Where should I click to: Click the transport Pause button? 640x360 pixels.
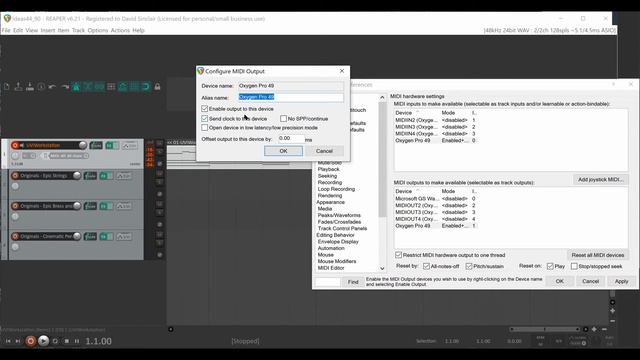click(x=77, y=341)
